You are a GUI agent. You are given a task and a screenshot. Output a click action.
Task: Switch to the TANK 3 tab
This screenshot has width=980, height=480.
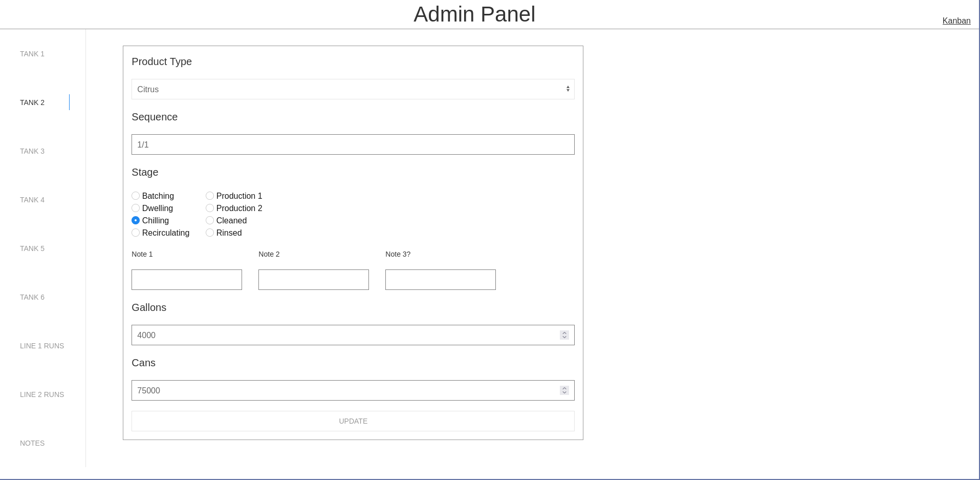point(32,151)
